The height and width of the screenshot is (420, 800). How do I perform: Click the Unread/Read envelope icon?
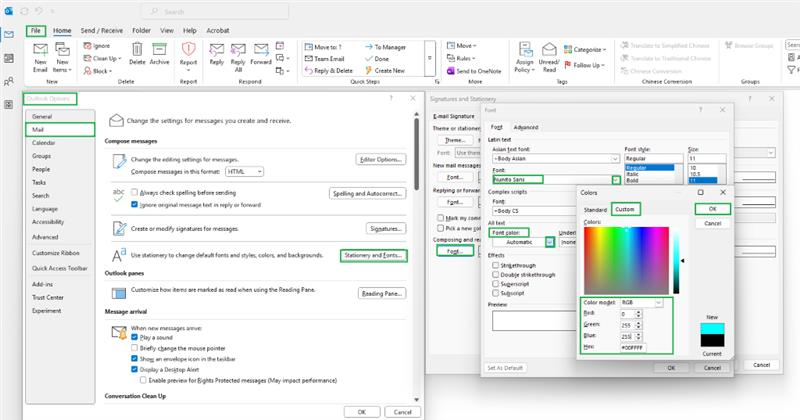[x=549, y=50]
